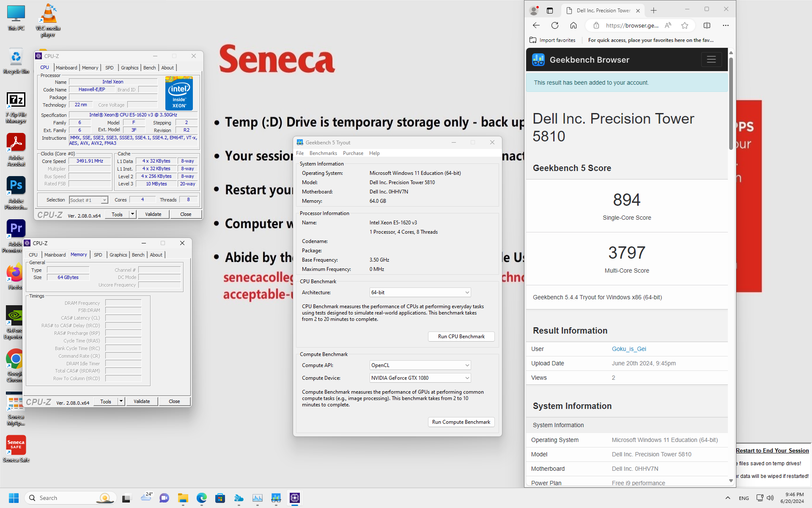Screen dimensions: 812x508
Task: Open Microsoft Store from the taskbar
Action: [x=220, y=498]
